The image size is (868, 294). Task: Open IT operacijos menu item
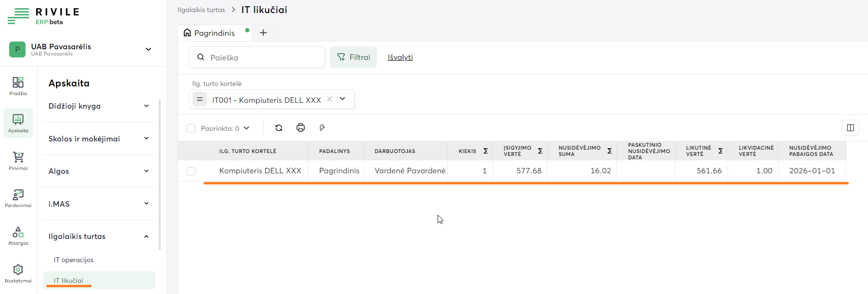point(74,260)
